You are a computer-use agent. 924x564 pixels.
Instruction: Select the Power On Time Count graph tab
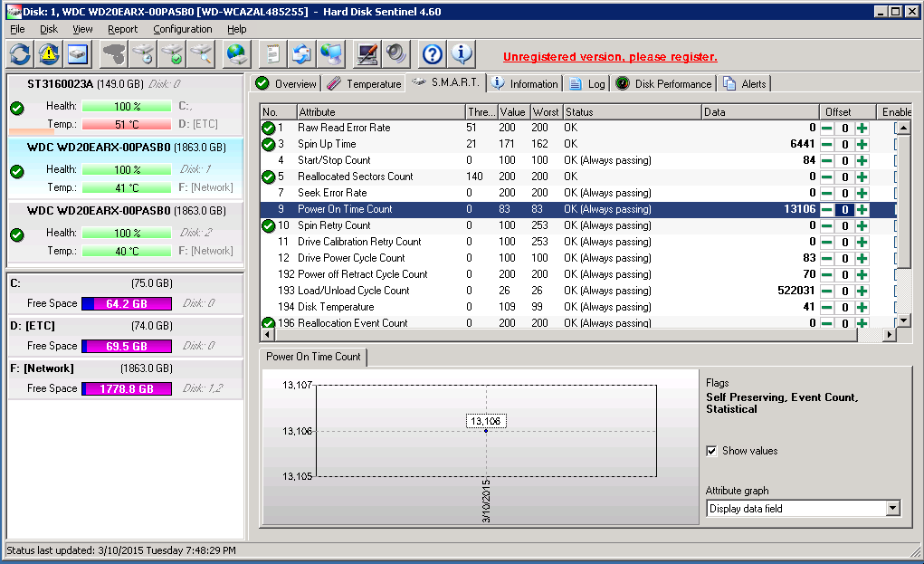tap(313, 357)
